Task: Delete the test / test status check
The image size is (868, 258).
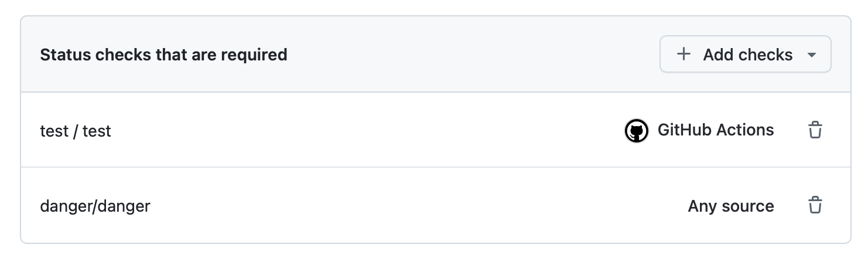Action: 815,130
